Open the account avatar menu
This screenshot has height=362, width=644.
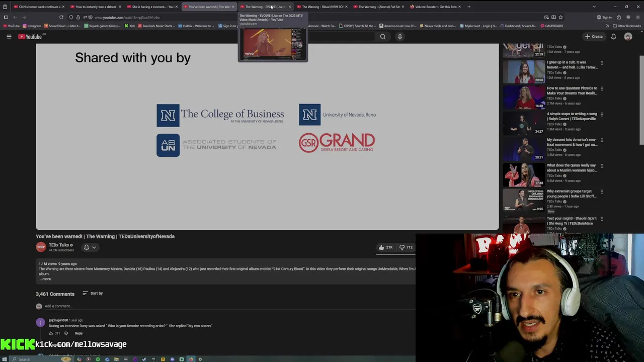coord(628,36)
